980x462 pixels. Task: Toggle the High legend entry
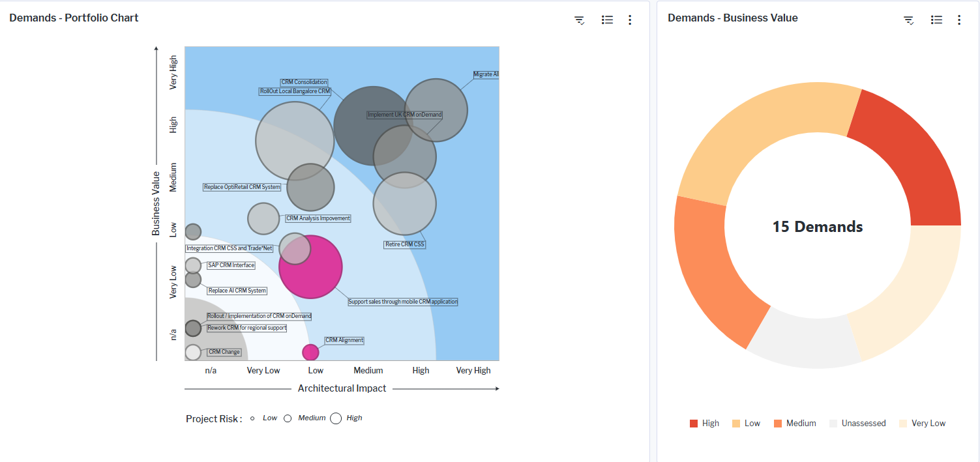coord(704,424)
